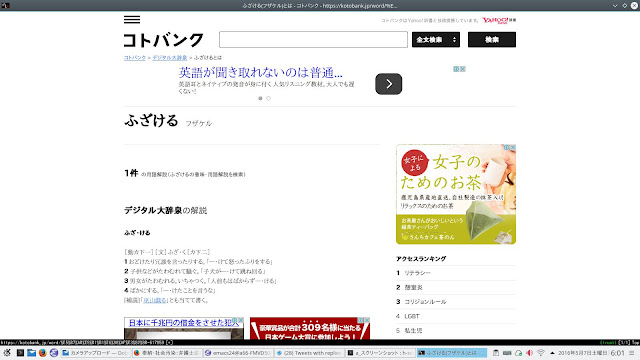This screenshot has height=360, width=640.
Task: Open ranking entry 4 LGBT
Action: 456,316
